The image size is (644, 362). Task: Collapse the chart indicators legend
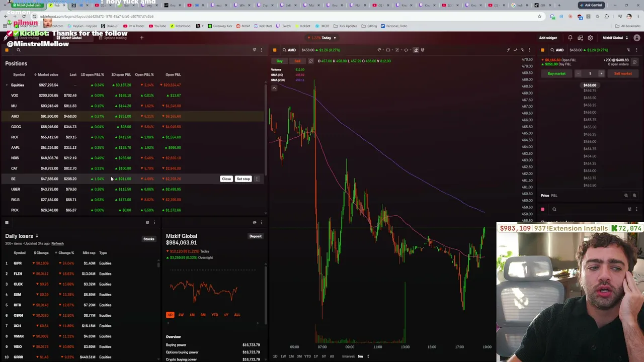(x=274, y=88)
